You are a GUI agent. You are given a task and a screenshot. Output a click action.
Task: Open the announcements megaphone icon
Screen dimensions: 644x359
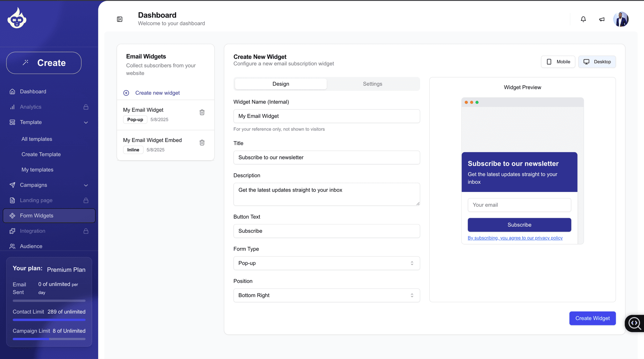(x=602, y=19)
